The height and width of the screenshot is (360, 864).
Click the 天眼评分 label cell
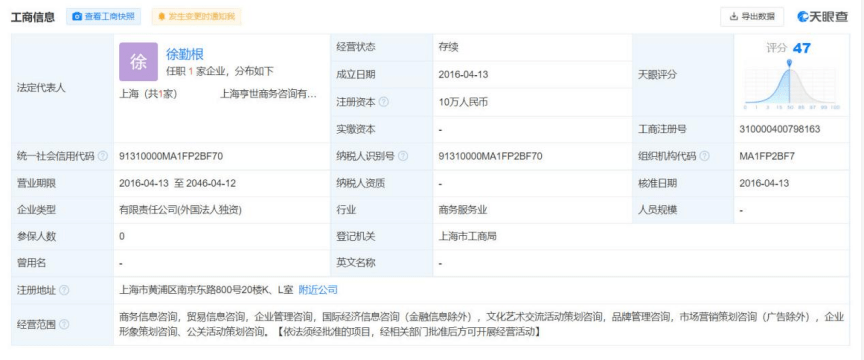pyautogui.click(x=683, y=75)
